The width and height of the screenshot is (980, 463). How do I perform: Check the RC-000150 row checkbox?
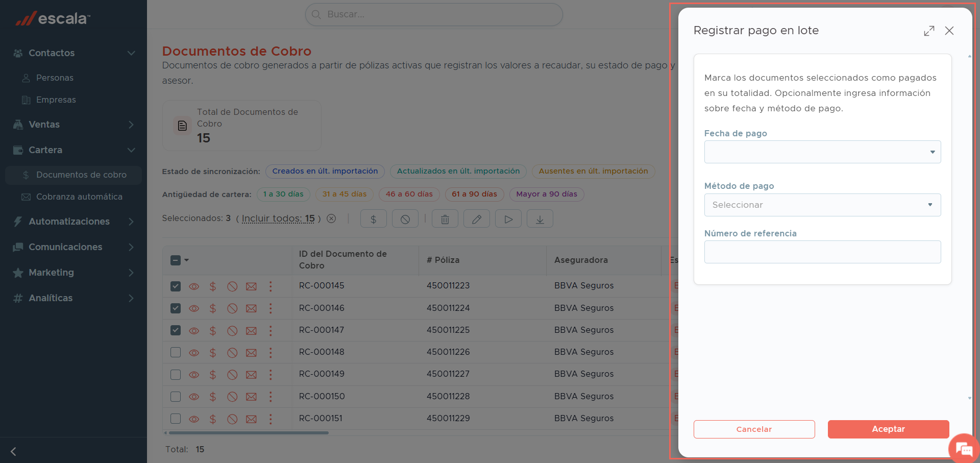click(176, 397)
